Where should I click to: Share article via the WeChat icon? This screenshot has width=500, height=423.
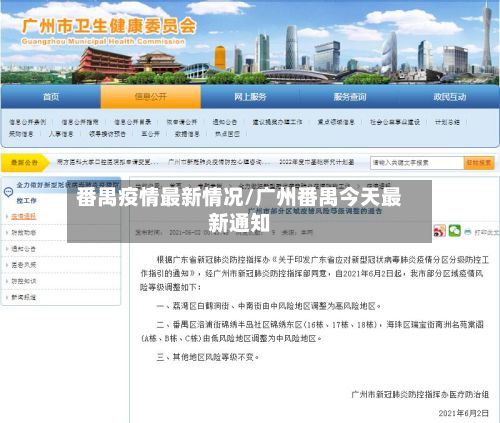coord(455,231)
